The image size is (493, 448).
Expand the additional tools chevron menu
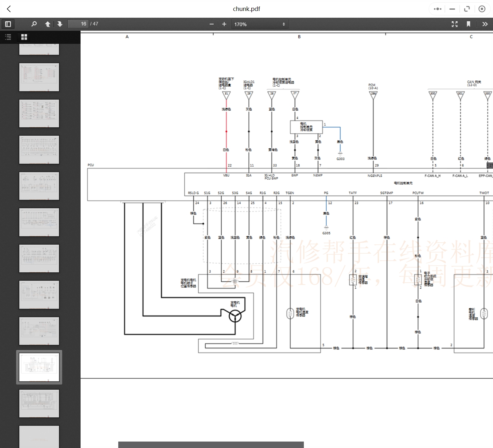pos(485,24)
